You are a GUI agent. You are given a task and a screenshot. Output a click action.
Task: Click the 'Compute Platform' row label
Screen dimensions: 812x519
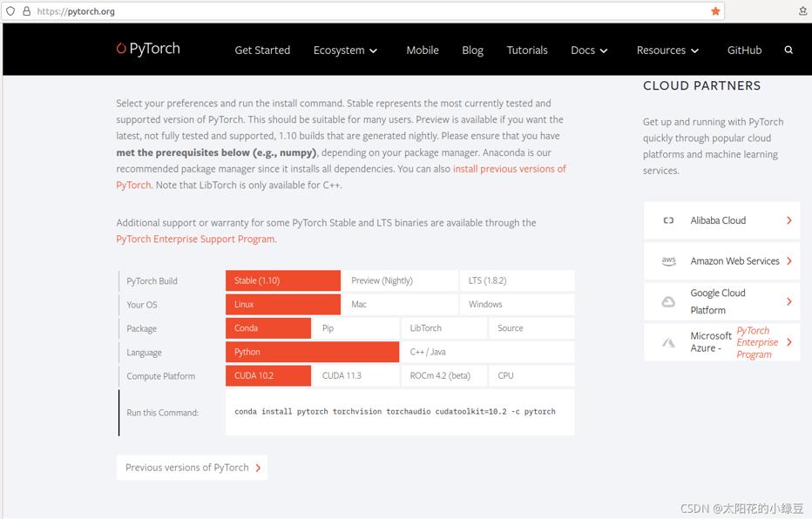click(160, 376)
